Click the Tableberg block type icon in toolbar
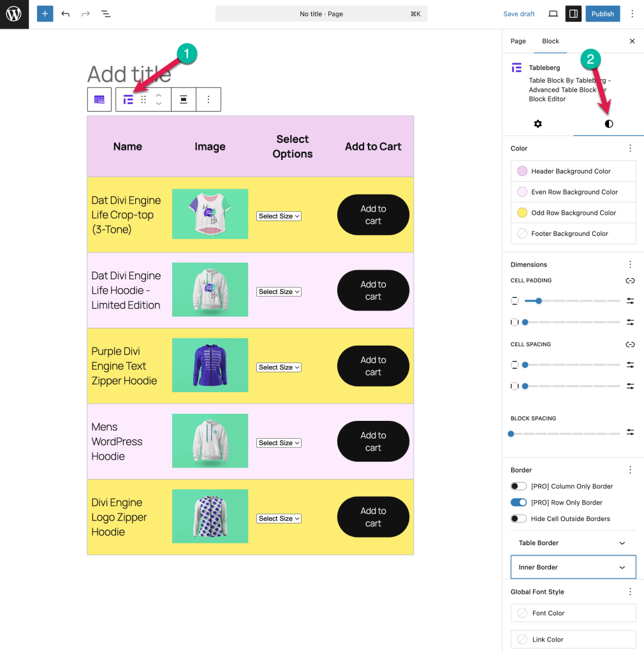 pyautogui.click(x=128, y=99)
